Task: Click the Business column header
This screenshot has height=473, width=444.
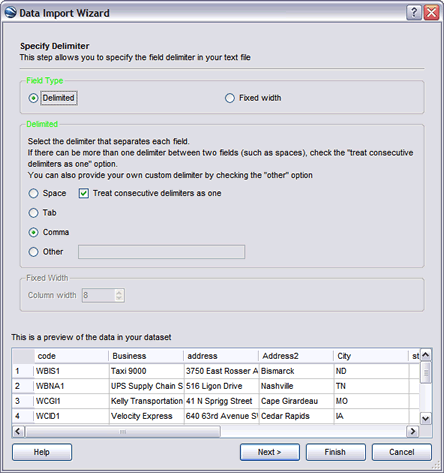Action: [146, 356]
